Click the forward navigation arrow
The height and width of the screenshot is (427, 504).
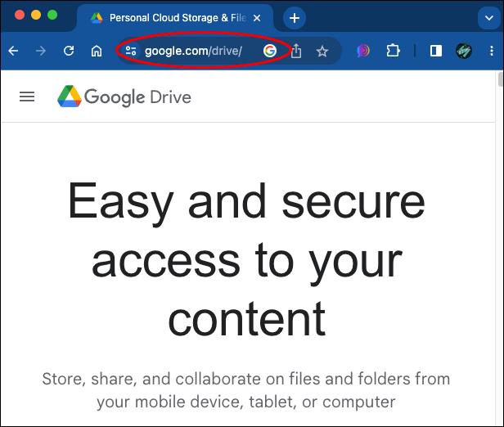point(41,51)
